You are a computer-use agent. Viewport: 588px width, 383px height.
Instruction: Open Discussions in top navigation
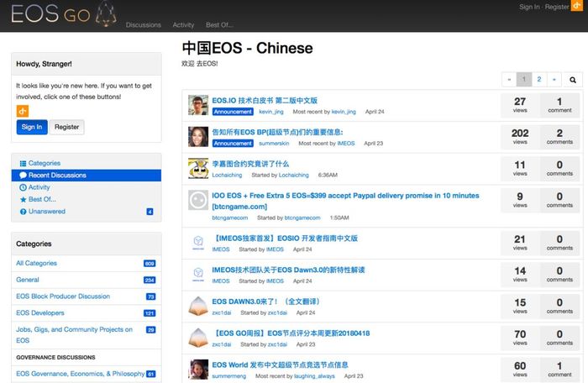pyautogui.click(x=144, y=24)
